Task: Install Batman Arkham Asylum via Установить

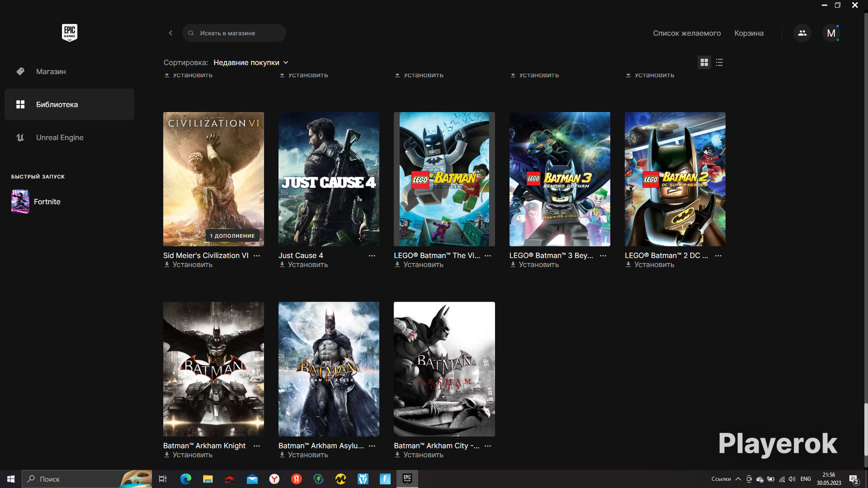Action: pyautogui.click(x=303, y=455)
